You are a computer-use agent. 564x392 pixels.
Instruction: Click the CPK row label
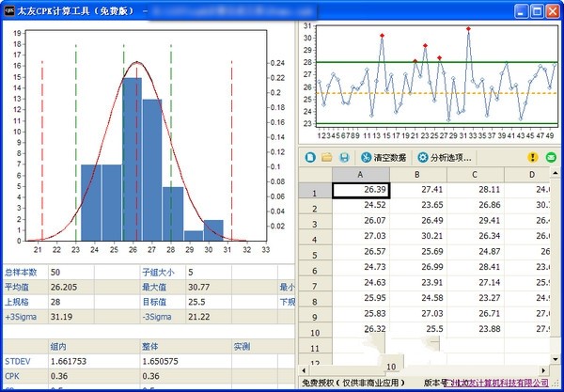(x=12, y=376)
